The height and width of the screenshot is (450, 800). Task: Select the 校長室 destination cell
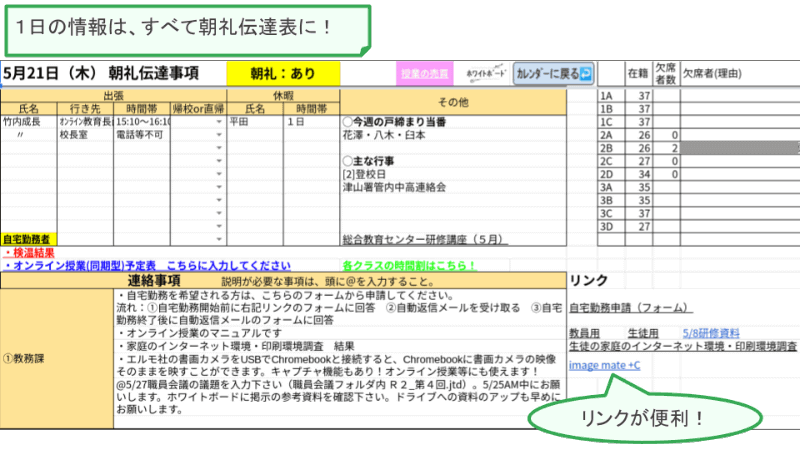(x=85, y=135)
